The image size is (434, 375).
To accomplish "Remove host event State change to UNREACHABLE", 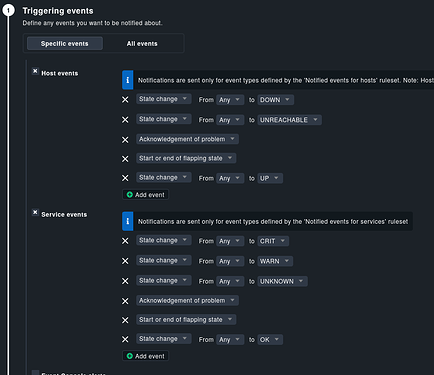I will [x=125, y=120].
